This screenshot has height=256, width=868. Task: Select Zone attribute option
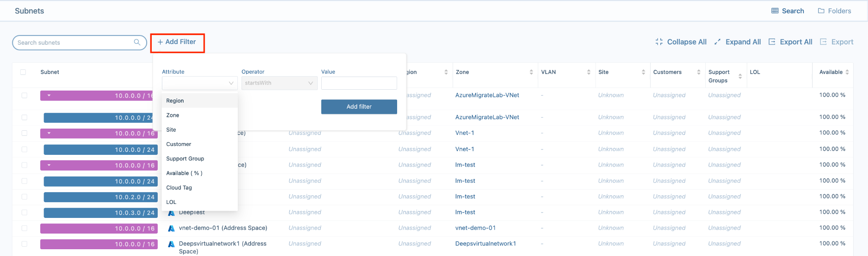(200, 115)
